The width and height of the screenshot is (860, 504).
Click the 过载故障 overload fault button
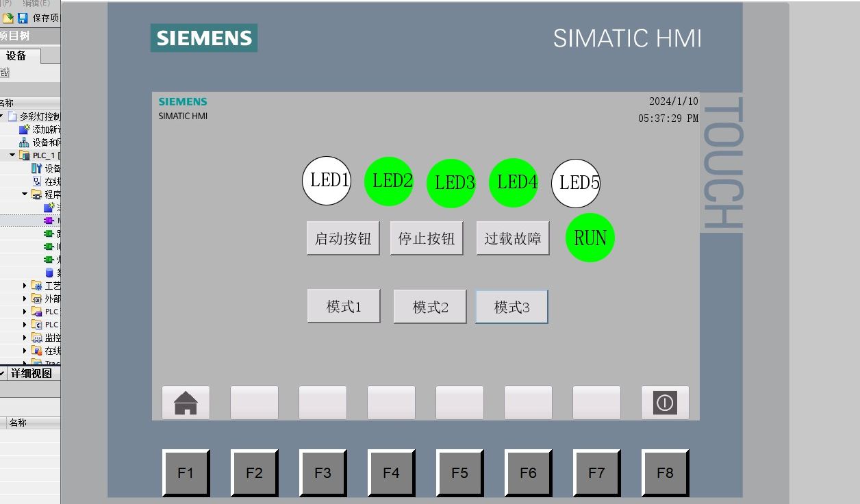[513, 238]
